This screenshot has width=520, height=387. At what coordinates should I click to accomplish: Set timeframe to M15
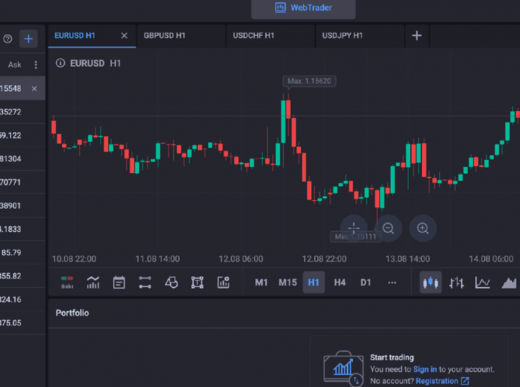[288, 283]
